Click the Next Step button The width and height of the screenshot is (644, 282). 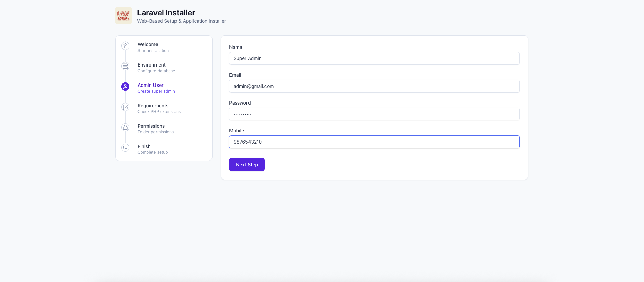pyautogui.click(x=247, y=165)
